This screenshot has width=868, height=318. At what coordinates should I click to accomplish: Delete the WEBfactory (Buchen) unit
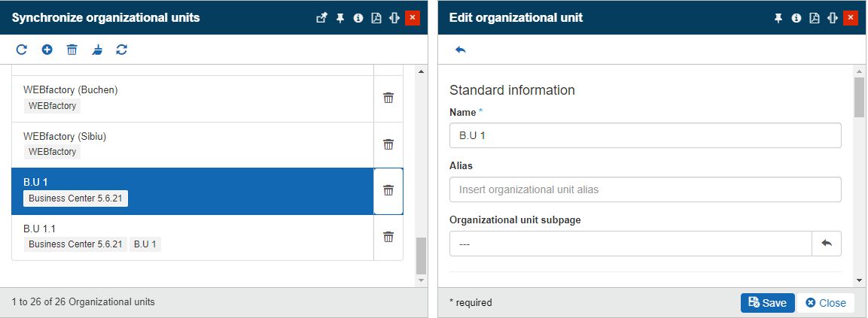pyautogui.click(x=388, y=98)
